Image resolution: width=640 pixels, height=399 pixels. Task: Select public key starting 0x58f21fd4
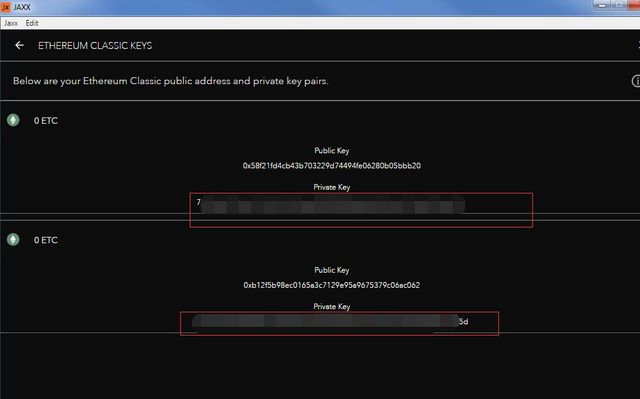pos(331,166)
